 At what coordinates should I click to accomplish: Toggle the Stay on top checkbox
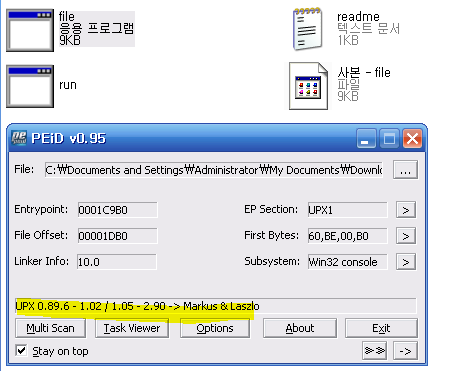21,351
